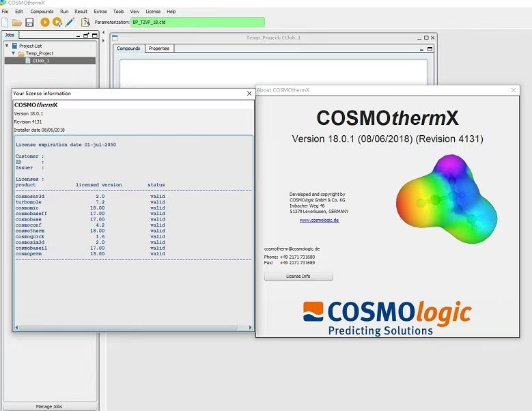
Task: Click the molecule surface image in About
Action: [447, 199]
